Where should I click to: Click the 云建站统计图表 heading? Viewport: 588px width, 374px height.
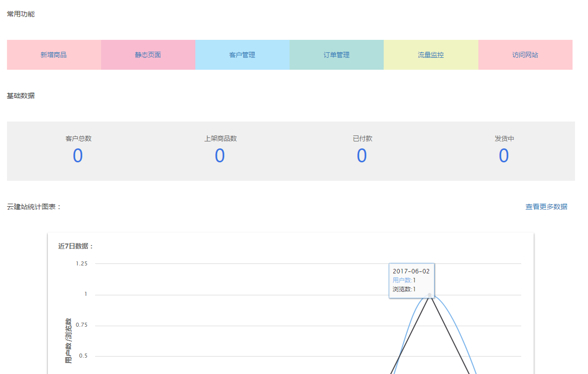click(34, 207)
